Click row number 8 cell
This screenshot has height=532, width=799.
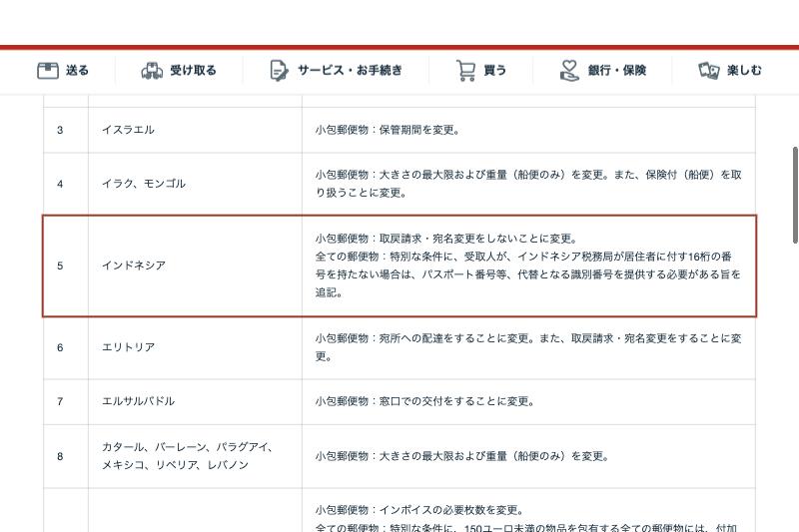[66, 456]
